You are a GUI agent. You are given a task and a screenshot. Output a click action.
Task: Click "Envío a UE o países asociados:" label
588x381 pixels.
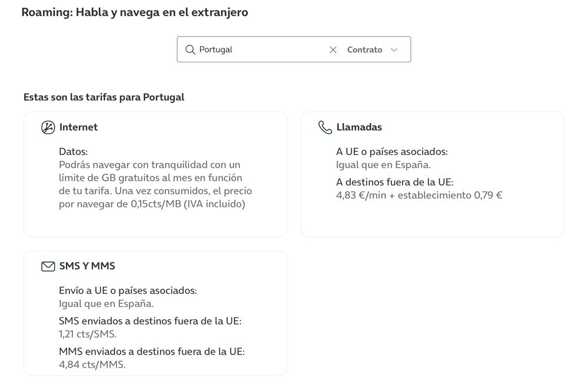(128, 291)
